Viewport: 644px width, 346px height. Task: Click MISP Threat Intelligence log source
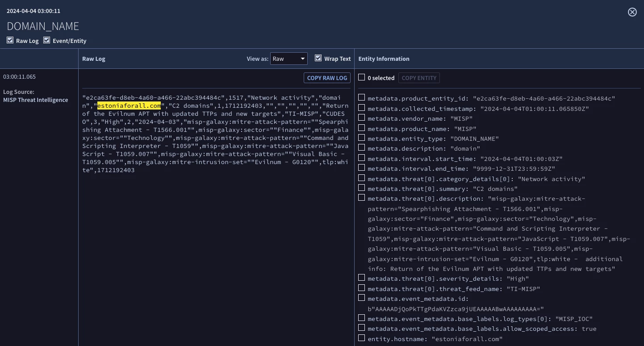point(36,100)
